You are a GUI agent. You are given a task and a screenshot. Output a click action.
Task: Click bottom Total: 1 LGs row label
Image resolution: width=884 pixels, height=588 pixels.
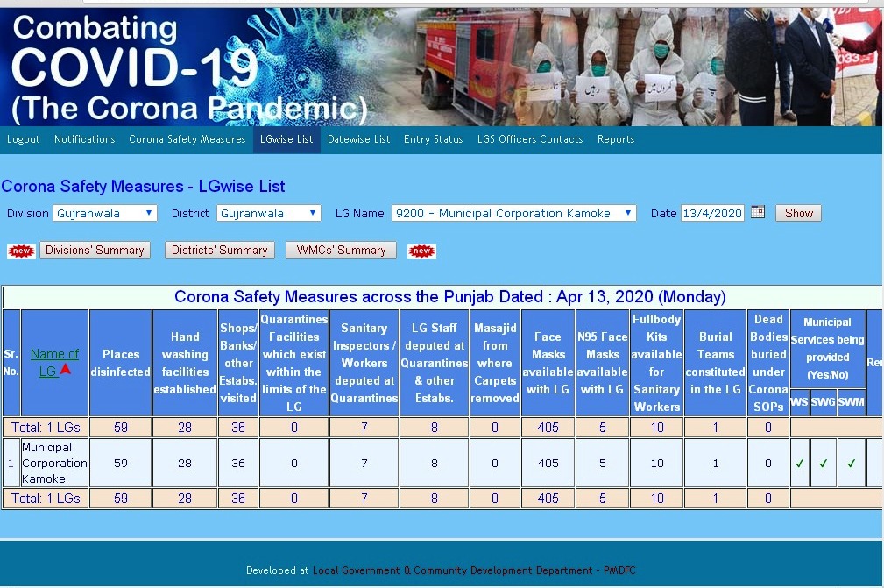[46, 499]
